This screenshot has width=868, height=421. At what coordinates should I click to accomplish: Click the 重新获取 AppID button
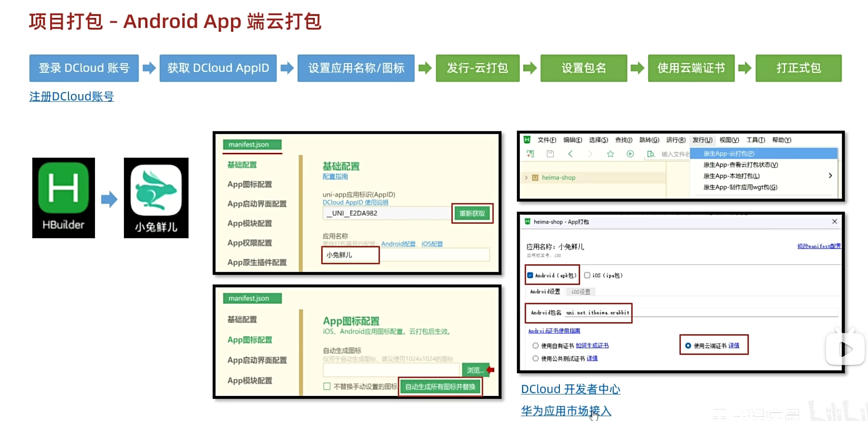pyautogui.click(x=472, y=213)
